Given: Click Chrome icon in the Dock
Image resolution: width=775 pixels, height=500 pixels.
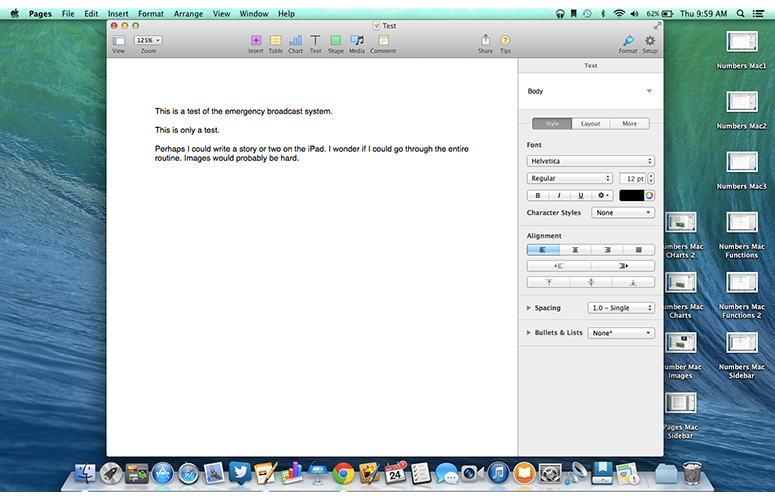Looking at the screenshot, I should pyautogui.click(x=344, y=474).
